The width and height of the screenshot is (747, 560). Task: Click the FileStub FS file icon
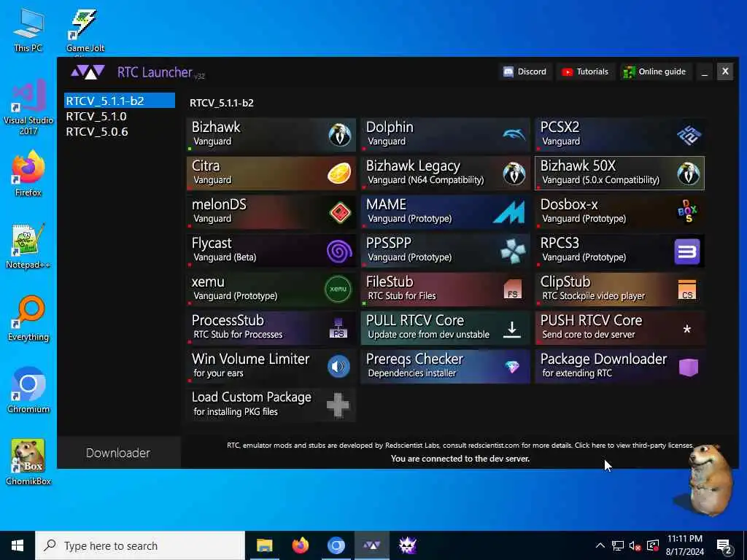pos(513,289)
